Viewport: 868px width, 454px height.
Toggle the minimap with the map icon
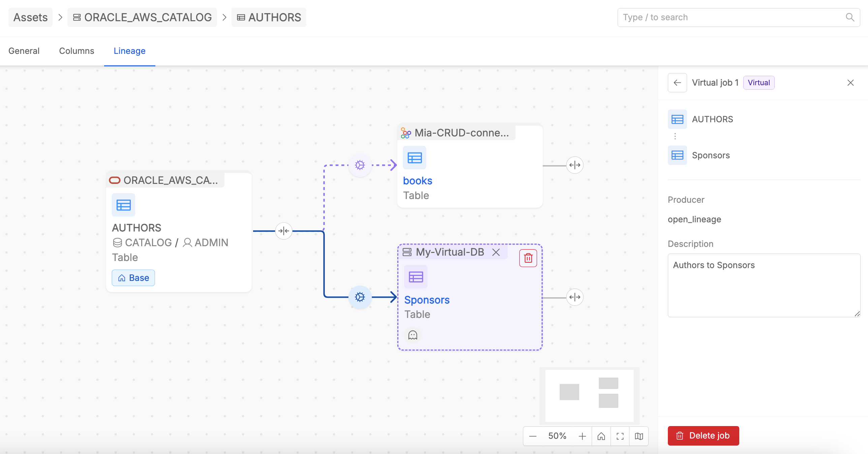(x=639, y=436)
